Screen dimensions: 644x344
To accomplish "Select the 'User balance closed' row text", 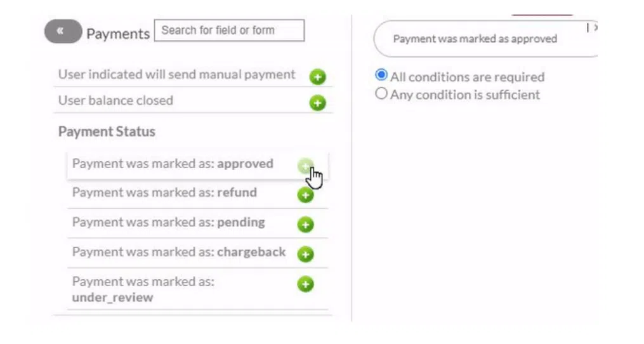I will (x=115, y=101).
